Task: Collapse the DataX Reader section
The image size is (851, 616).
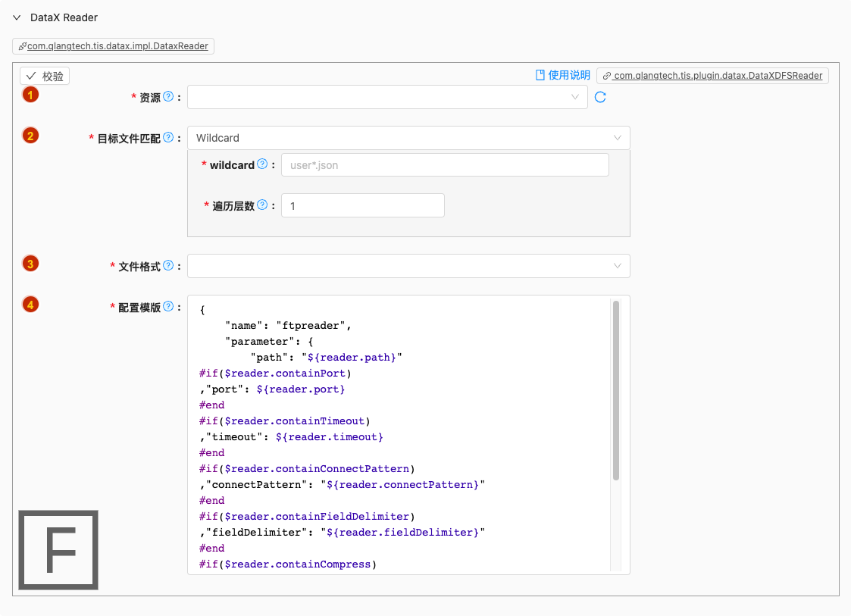Action: 17,17
